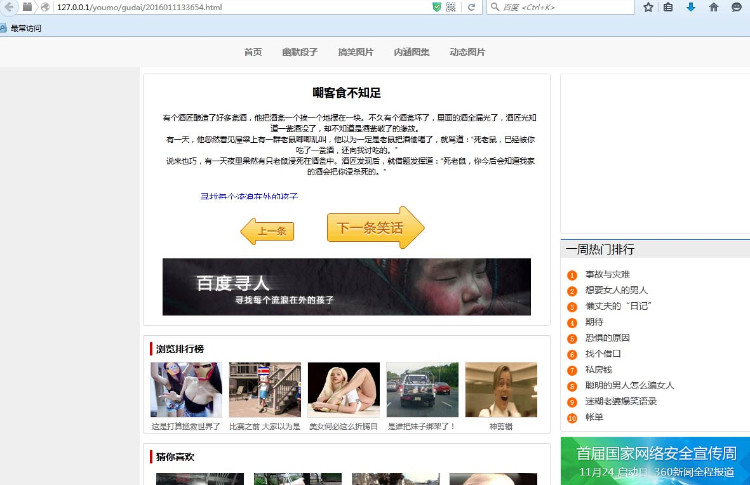Screen dimensions: 750x485
Task: Click the 猜你喜欢 section heading
Action: click(x=175, y=457)
